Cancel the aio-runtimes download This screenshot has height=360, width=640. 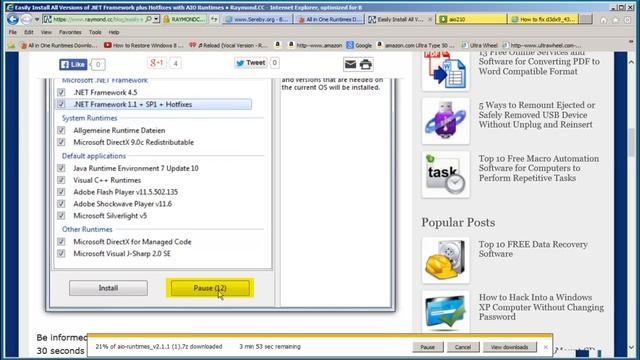pyautogui.click(x=463, y=347)
